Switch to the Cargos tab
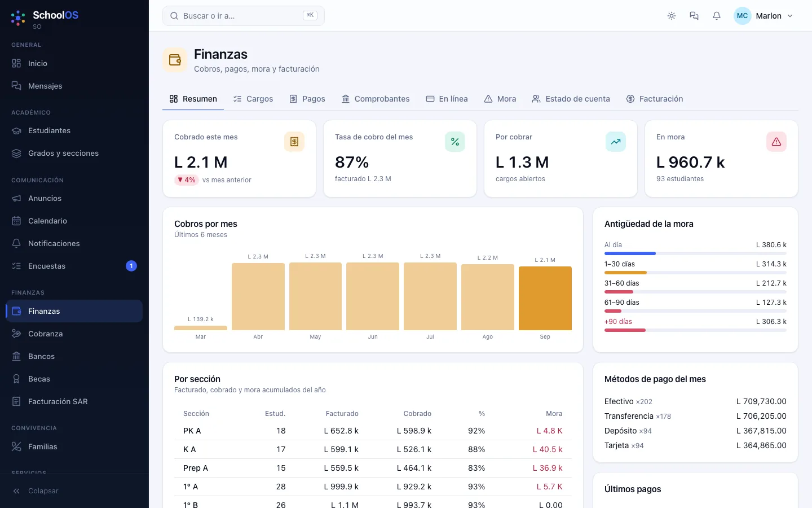 253,99
